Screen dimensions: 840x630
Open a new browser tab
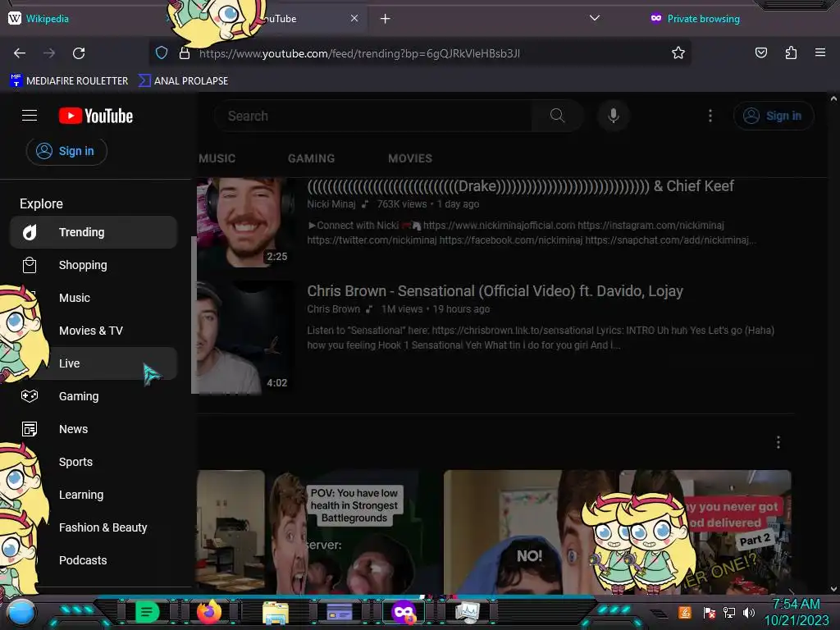385,19
